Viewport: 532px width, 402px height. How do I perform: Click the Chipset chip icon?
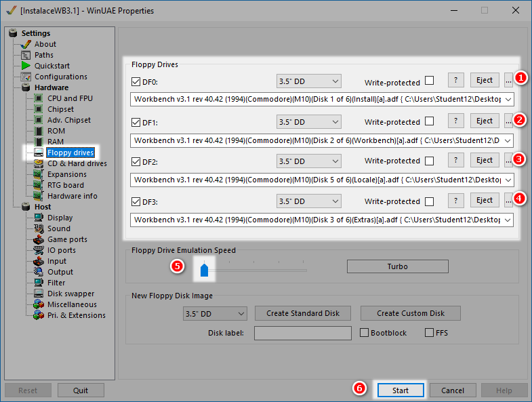pyautogui.click(x=39, y=109)
